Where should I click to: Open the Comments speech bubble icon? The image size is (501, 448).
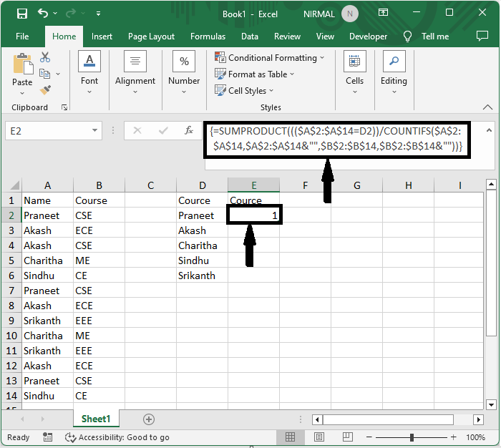[x=482, y=36]
